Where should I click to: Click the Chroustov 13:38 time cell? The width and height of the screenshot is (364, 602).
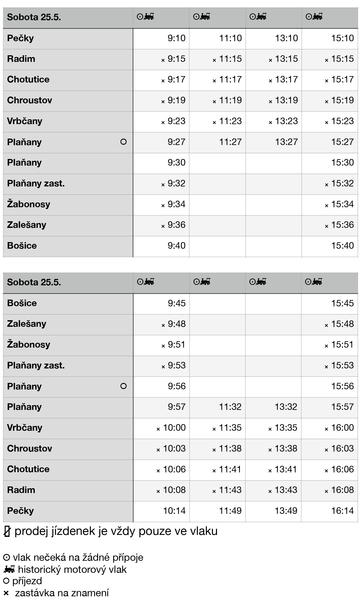point(286,448)
